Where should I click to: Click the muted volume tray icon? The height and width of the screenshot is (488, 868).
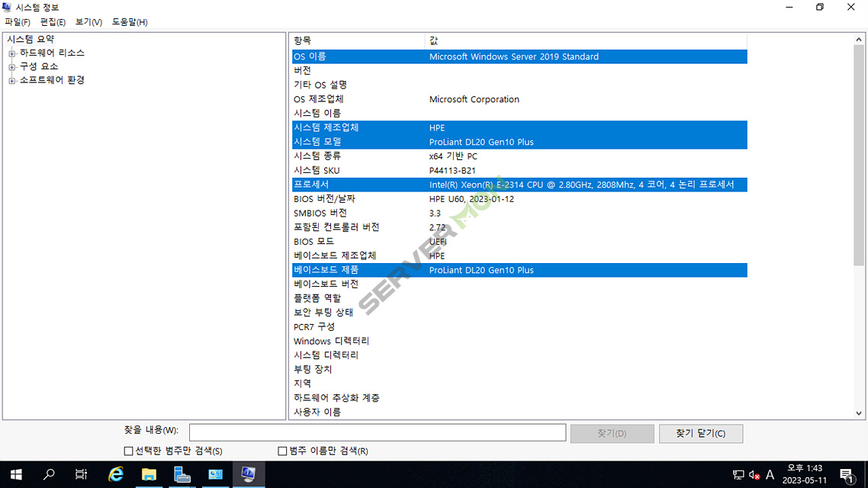[x=754, y=475]
